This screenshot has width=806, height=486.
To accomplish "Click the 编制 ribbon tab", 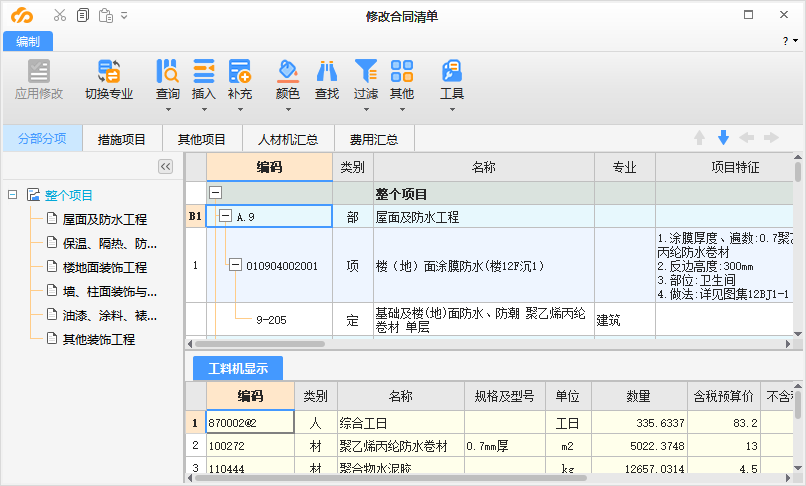I will click(x=28, y=41).
